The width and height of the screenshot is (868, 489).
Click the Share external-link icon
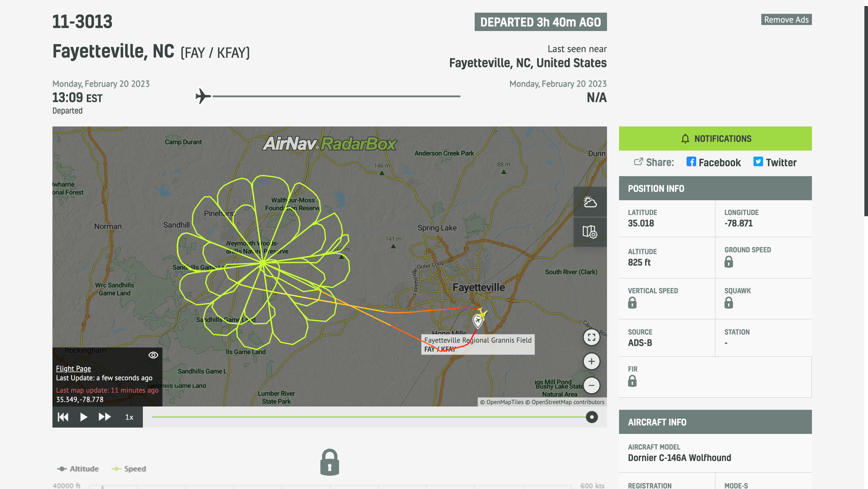click(x=639, y=162)
